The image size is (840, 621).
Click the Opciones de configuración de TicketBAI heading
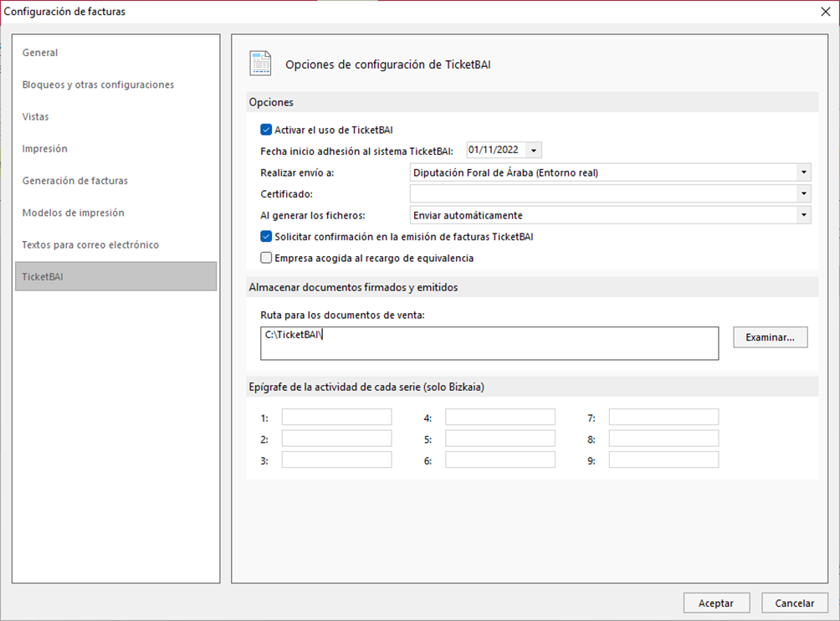coord(388,64)
